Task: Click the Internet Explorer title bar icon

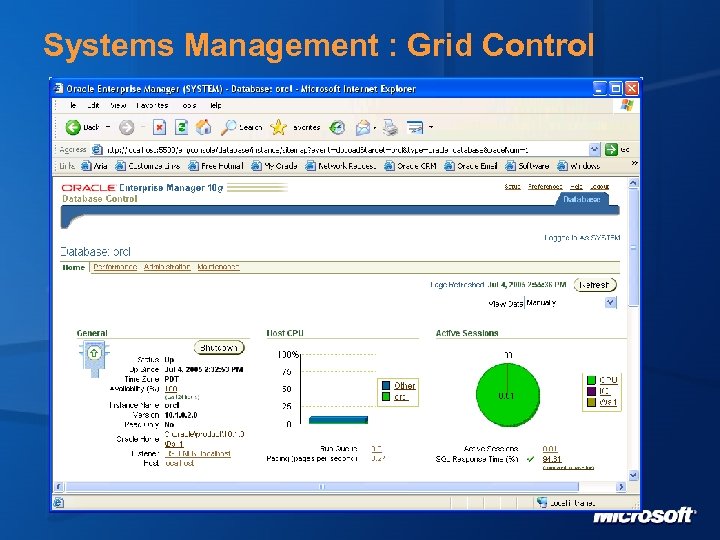Action: tap(58, 88)
